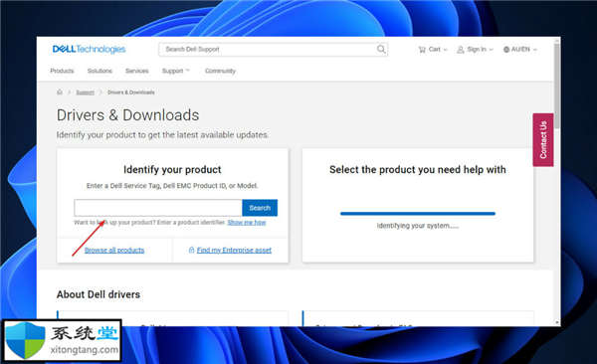
Task: Open the Products menu
Action: click(62, 71)
